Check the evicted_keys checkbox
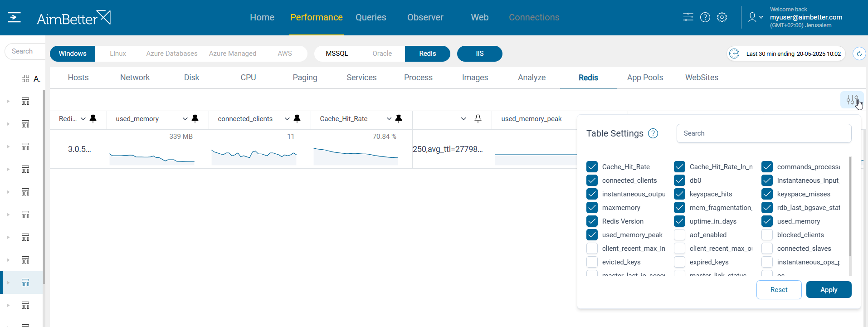Image resolution: width=868 pixels, height=327 pixels. [592, 262]
